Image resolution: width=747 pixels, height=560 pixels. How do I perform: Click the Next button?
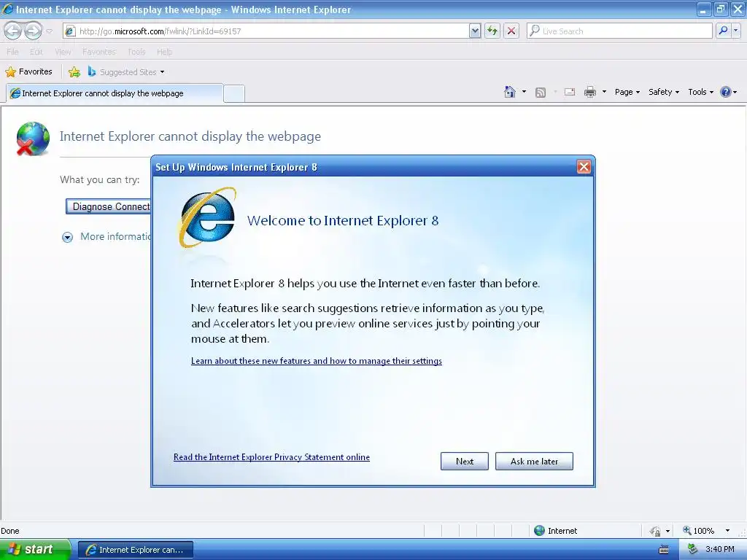[465, 461]
